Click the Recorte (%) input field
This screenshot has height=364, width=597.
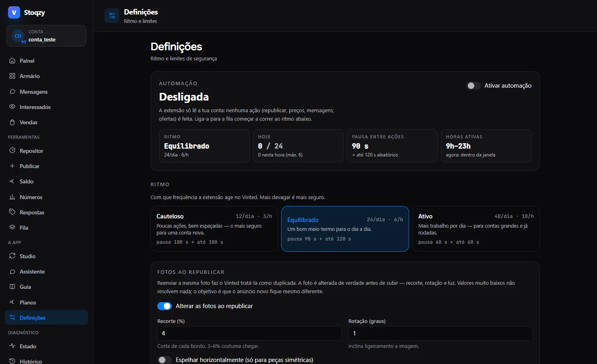coord(249,333)
